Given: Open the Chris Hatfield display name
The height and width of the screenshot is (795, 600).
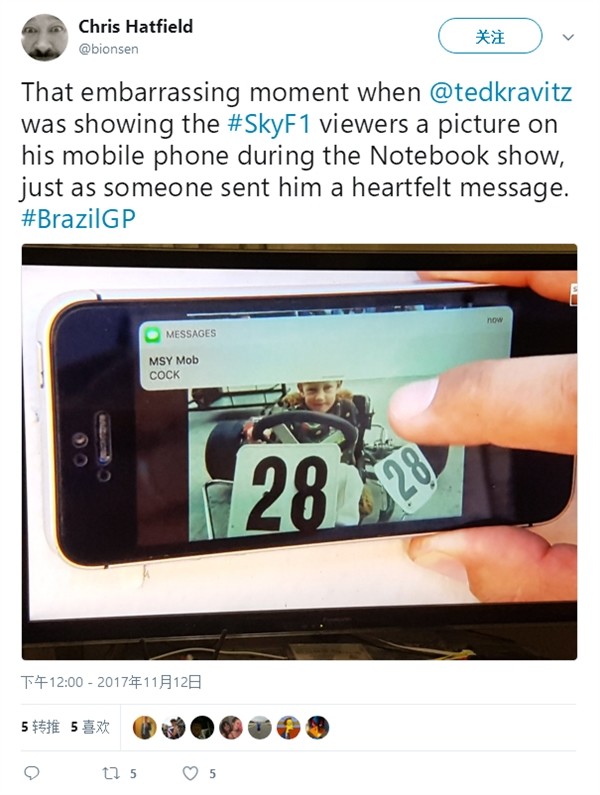Looking at the screenshot, I should pos(135,26).
